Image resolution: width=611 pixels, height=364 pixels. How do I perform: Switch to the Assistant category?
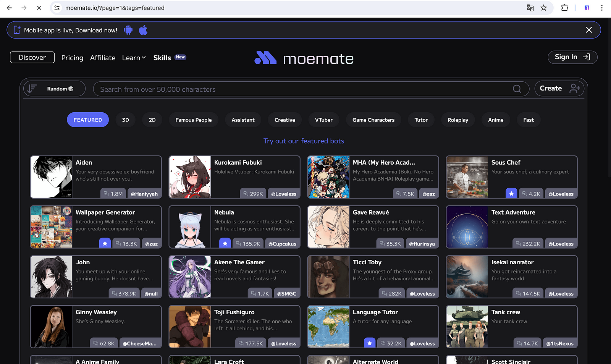[x=243, y=120]
